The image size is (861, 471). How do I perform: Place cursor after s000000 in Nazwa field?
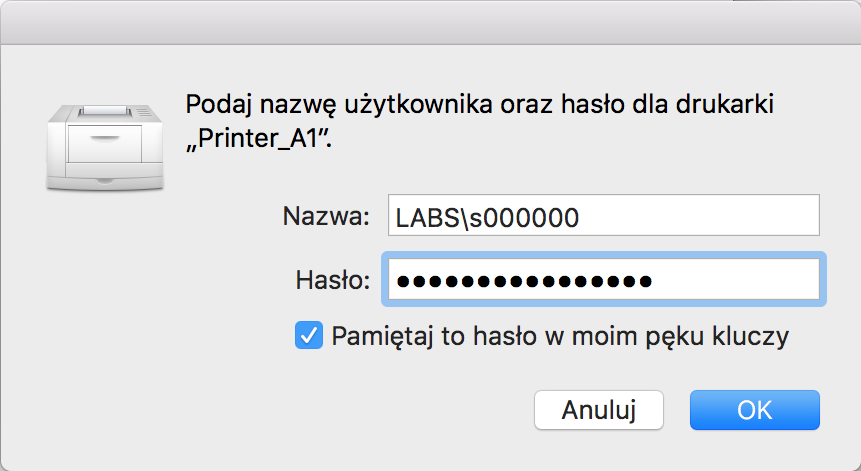[x=582, y=217]
